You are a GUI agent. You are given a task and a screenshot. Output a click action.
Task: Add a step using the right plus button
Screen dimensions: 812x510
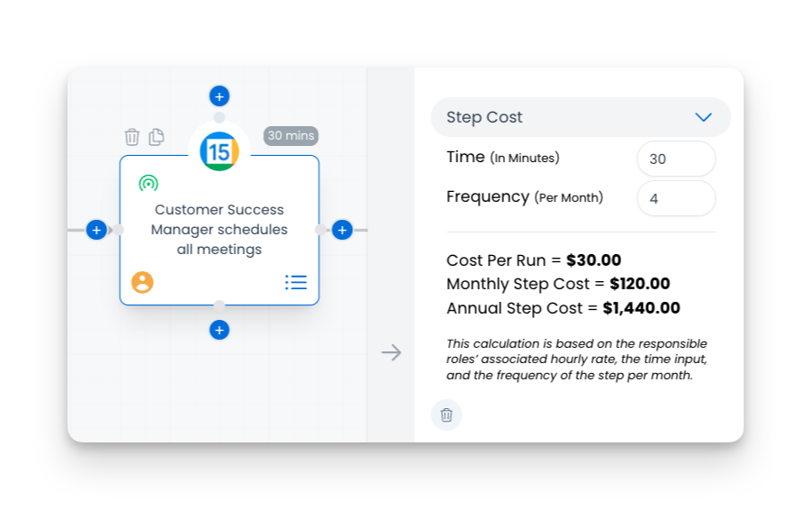342,230
